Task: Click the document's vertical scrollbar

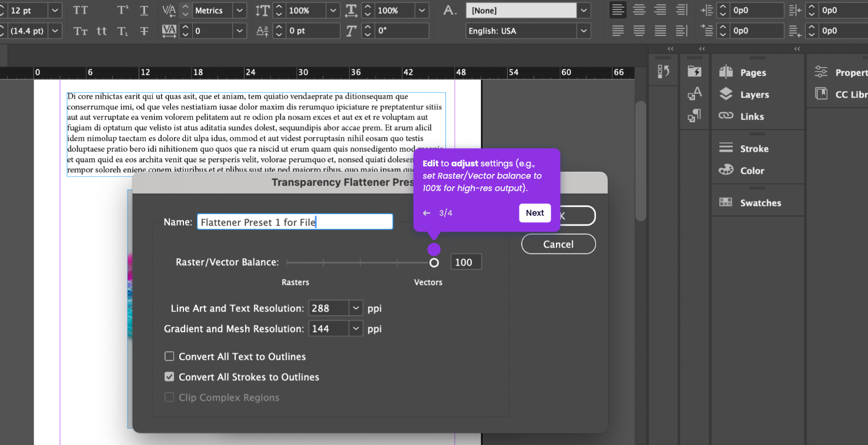Action: coord(641,161)
